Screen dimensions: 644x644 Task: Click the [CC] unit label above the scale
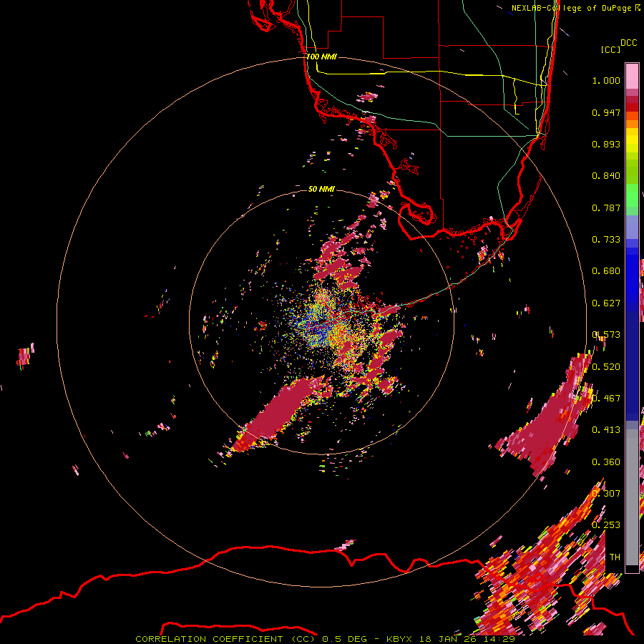pos(610,50)
